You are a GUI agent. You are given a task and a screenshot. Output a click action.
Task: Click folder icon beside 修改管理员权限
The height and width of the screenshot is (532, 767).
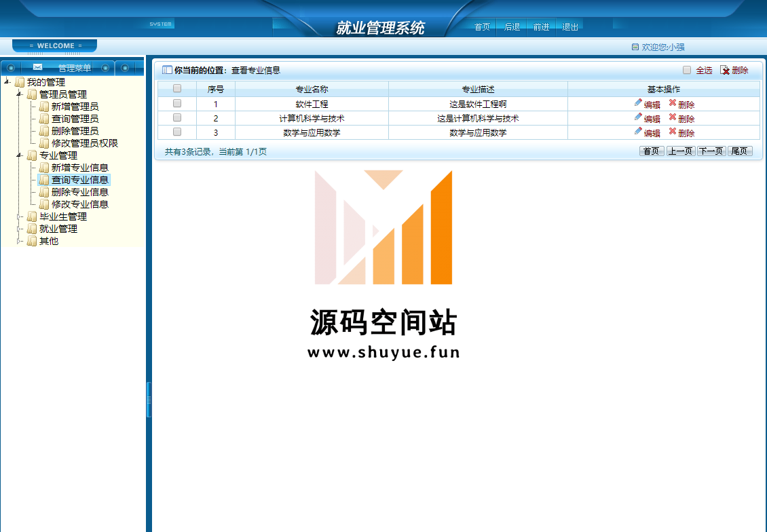[44, 143]
